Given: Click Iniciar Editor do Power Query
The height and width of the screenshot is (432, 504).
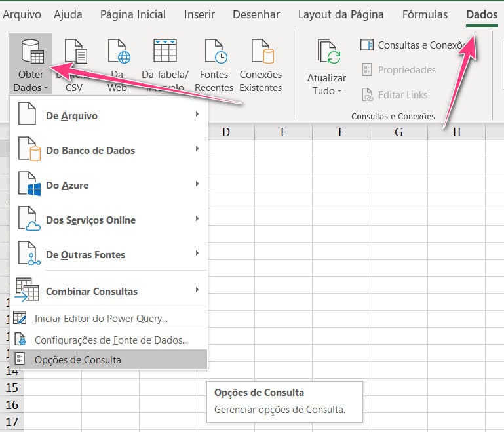Looking at the screenshot, I should pos(109,318).
